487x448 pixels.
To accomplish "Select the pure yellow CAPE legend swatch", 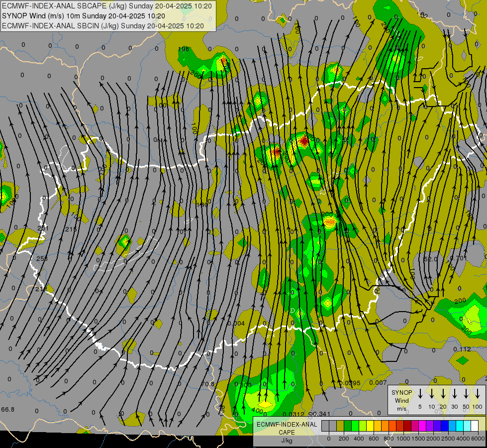I will point(370,426).
